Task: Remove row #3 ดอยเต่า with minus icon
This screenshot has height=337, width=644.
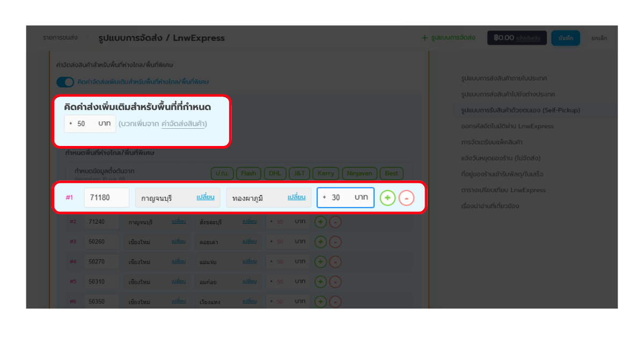Action: click(x=335, y=242)
